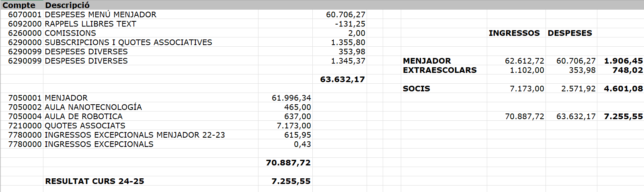Click the bold 1.906,45 result cell
This screenshot has width=644, height=192.
[623, 61]
